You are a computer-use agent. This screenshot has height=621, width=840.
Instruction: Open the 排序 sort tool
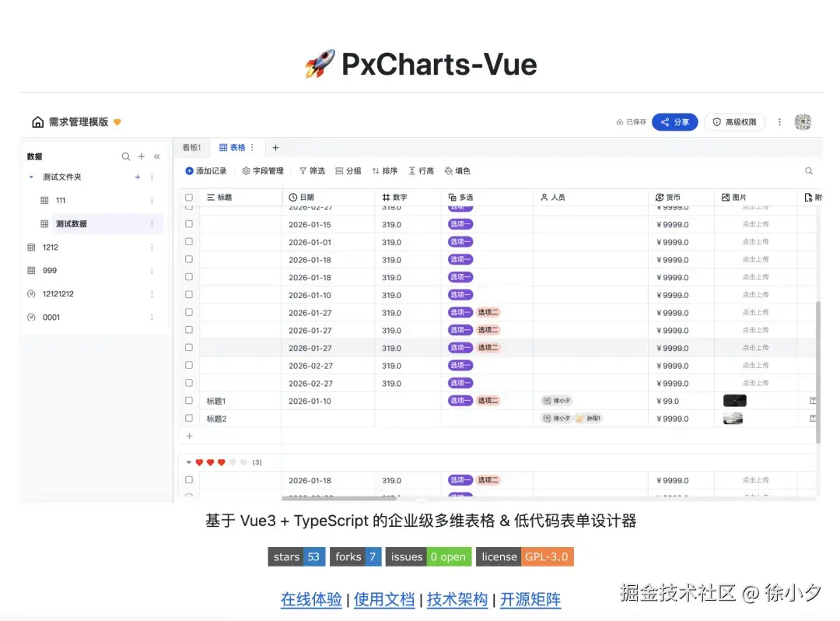click(x=385, y=171)
